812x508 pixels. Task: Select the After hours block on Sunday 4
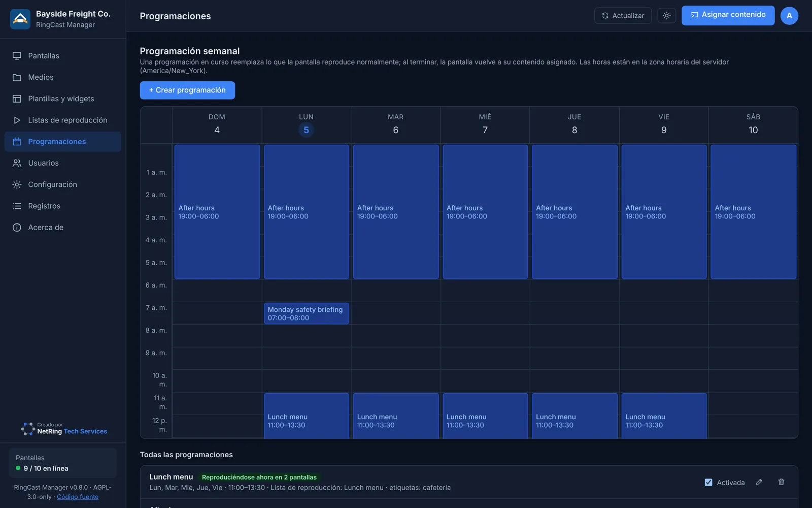pos(217,212)
